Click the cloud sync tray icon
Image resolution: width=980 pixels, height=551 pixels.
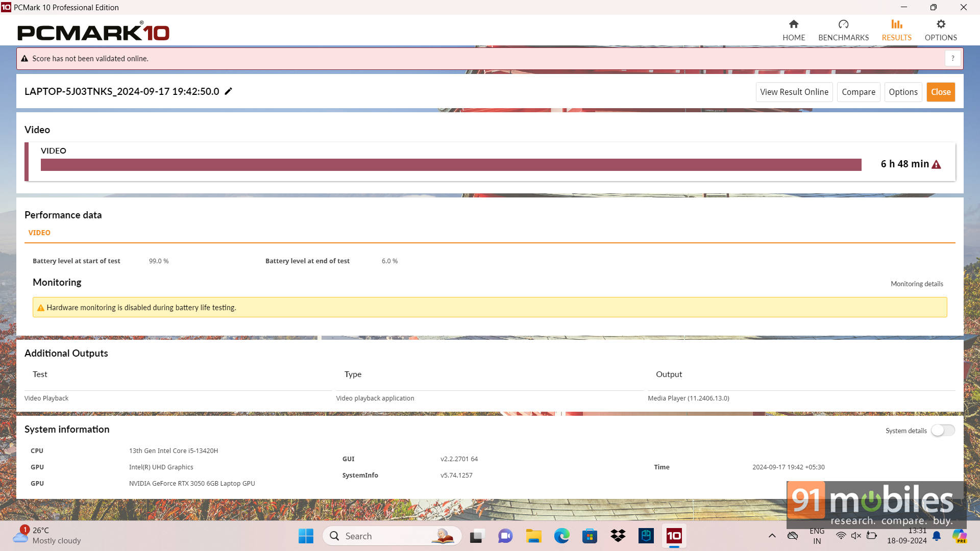(793, 536)
